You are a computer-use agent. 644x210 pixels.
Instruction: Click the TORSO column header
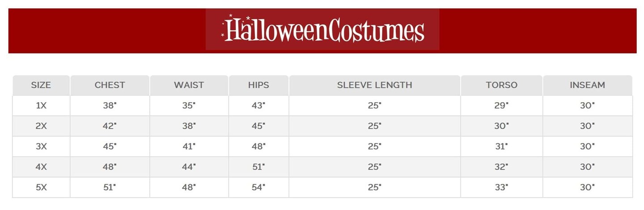click(501, 85)
